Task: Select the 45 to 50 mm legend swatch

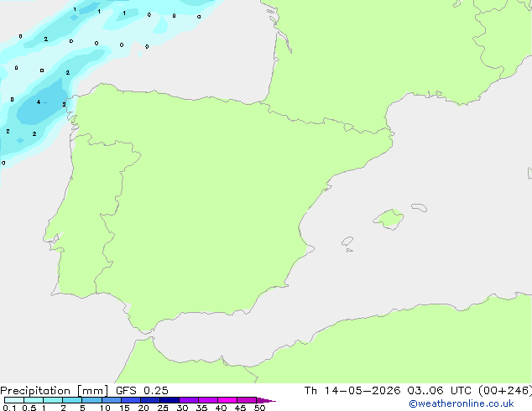Action: (x=247, y=400)
